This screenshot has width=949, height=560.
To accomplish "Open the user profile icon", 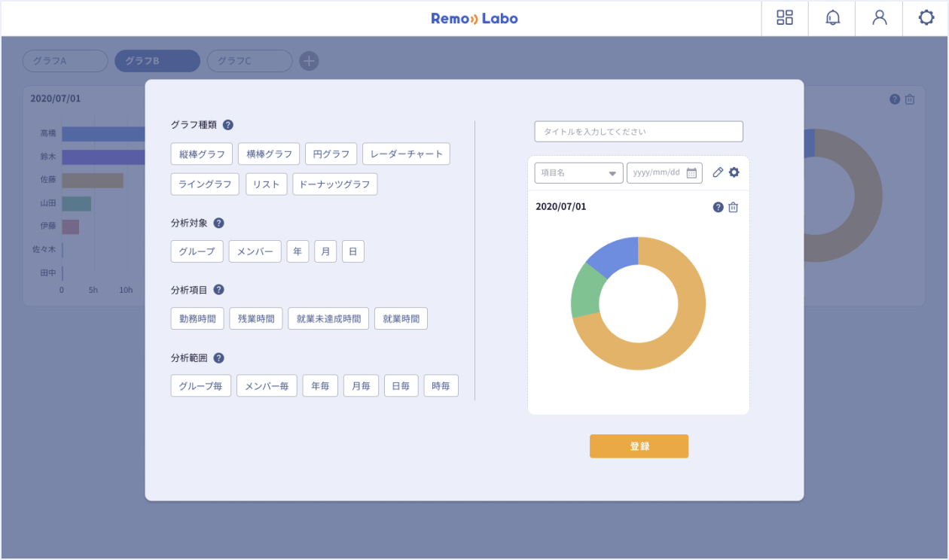I will (x=879, y=18).
